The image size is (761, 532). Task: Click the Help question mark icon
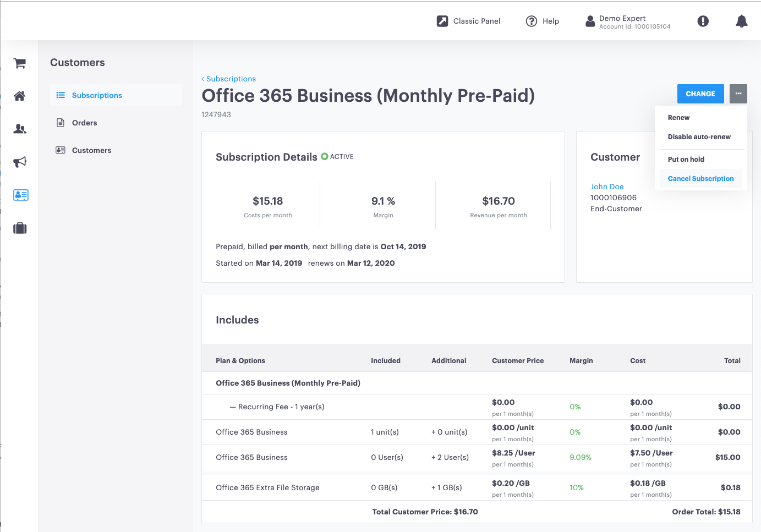coord(532,21)
